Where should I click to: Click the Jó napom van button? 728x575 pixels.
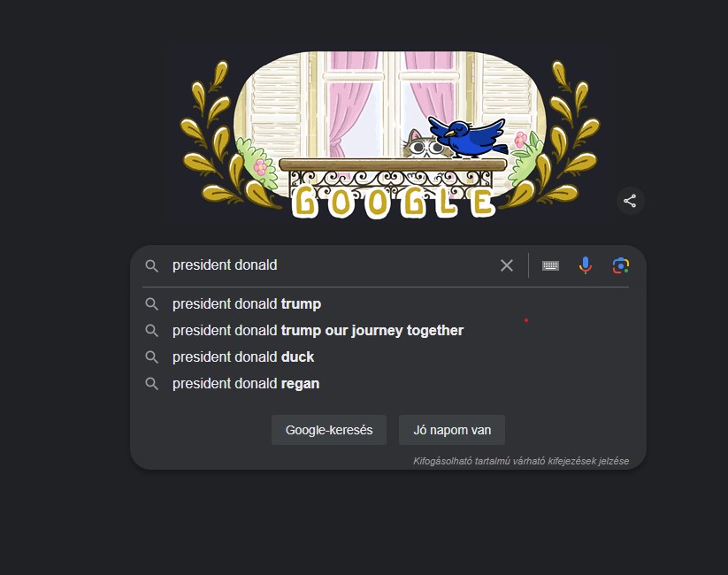452,430
